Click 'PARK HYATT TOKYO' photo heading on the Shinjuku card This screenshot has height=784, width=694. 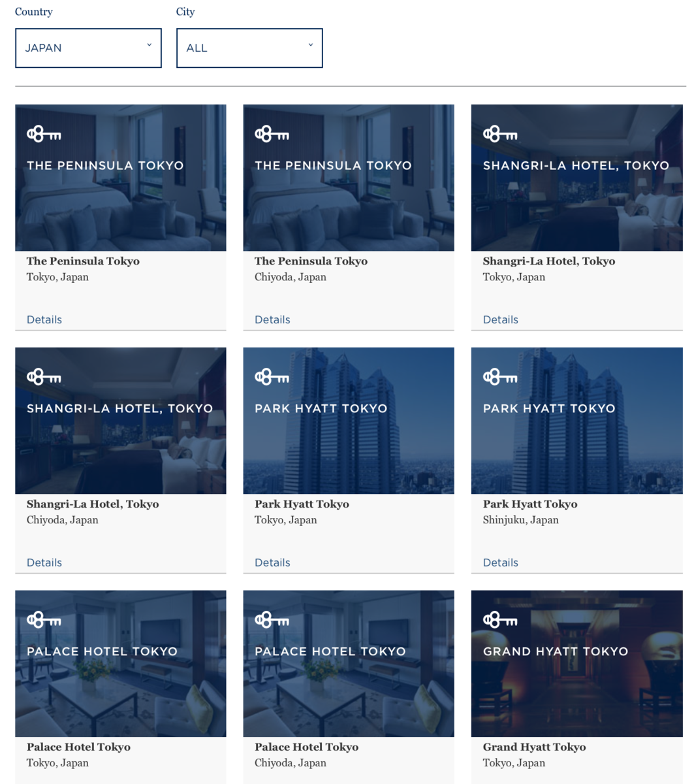pyautogui.click(x=549, y=408)
